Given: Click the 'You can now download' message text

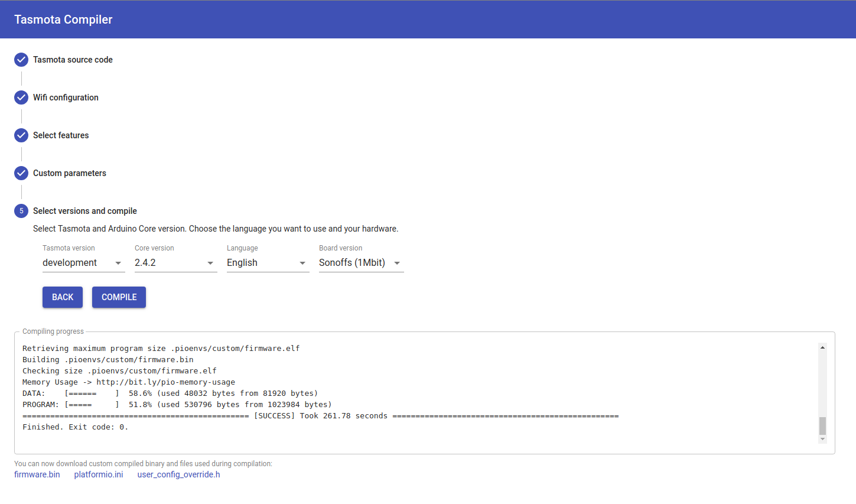Looking at the screenshot, I should point(143,464).
